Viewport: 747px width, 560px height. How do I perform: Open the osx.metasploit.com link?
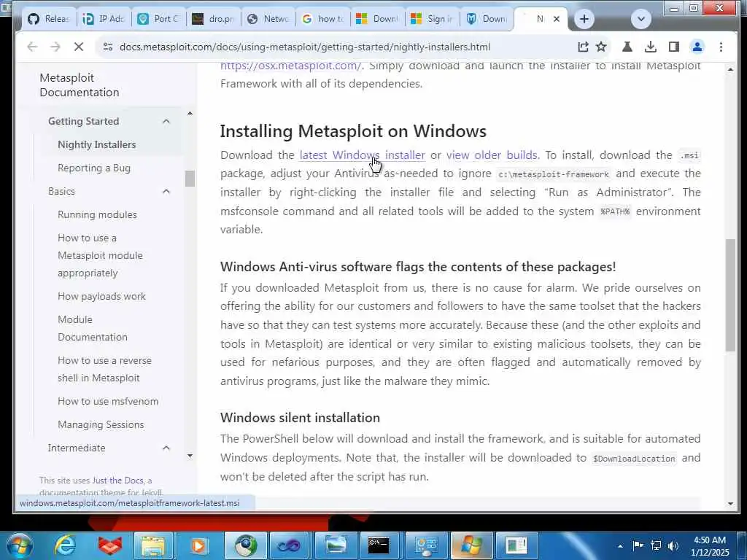click(290, 66)
